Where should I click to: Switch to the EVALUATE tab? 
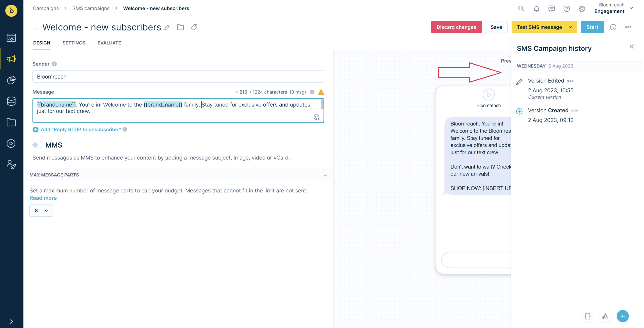tap(109, 43)
